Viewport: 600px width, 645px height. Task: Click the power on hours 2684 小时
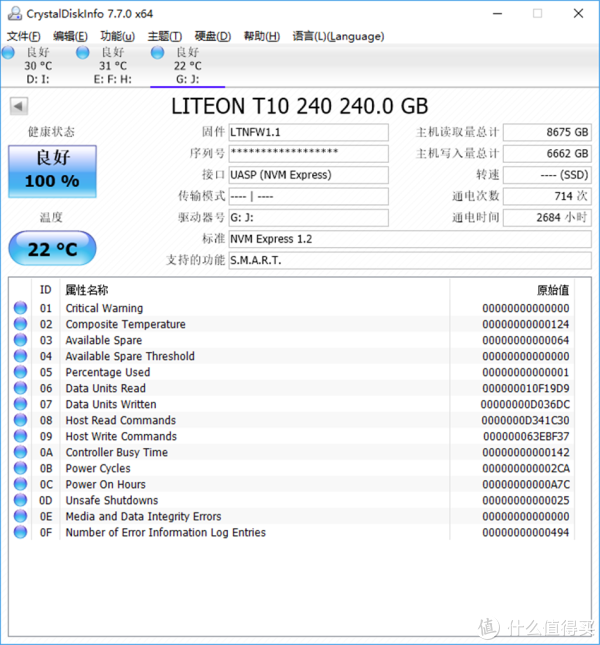coord(547,218)
